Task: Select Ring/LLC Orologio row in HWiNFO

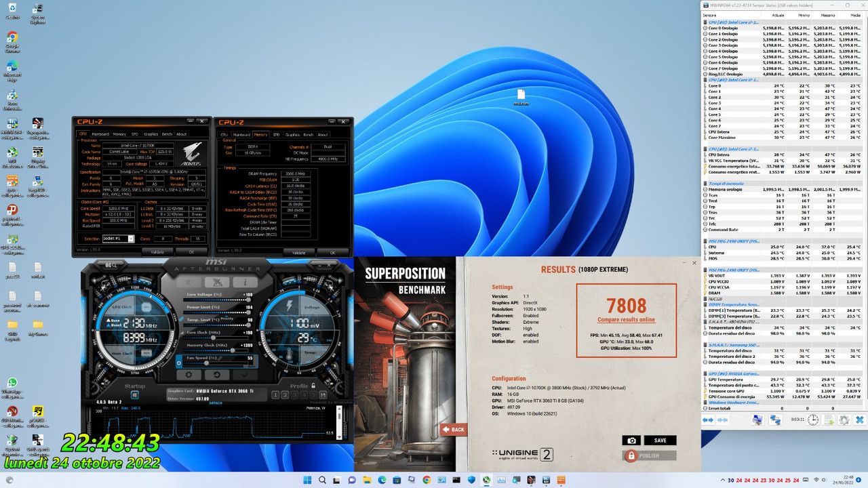Action: 783,74
